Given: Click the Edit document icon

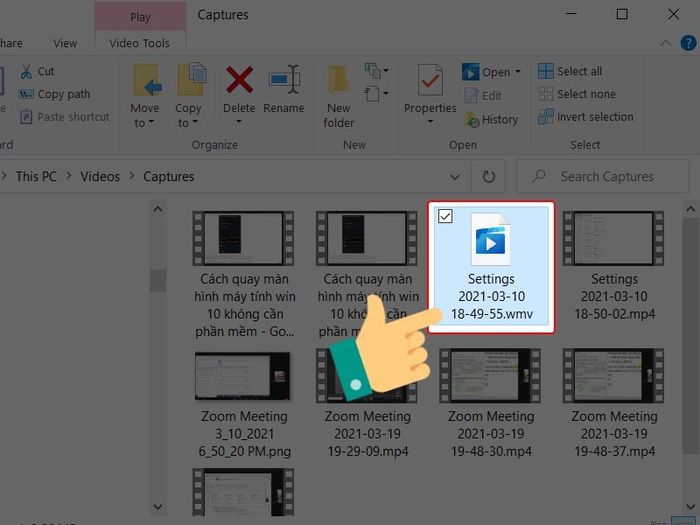Looking at the screenshot, I should point(471,96).
